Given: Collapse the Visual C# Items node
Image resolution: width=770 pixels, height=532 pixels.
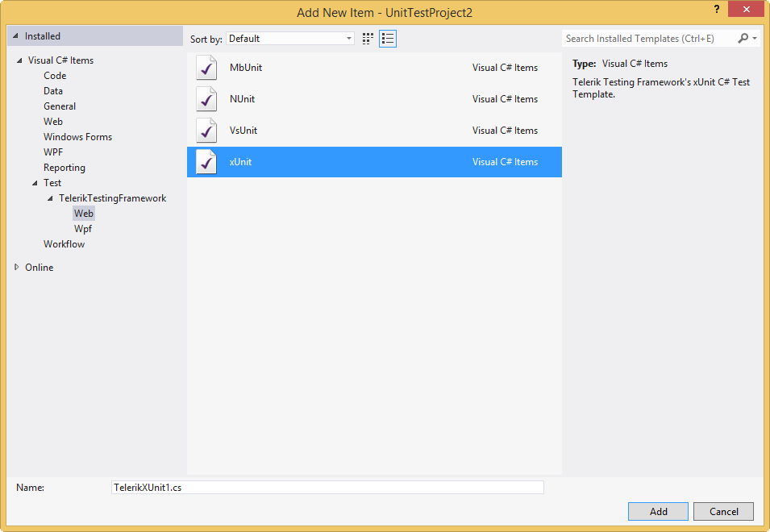Looking at the screenshot, I should (19, 60).
